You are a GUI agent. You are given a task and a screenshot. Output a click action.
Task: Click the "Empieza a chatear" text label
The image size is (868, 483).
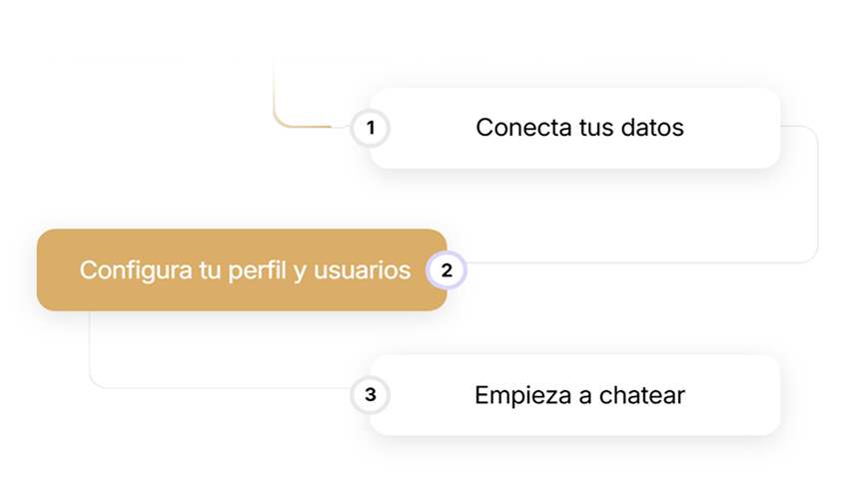579,394
